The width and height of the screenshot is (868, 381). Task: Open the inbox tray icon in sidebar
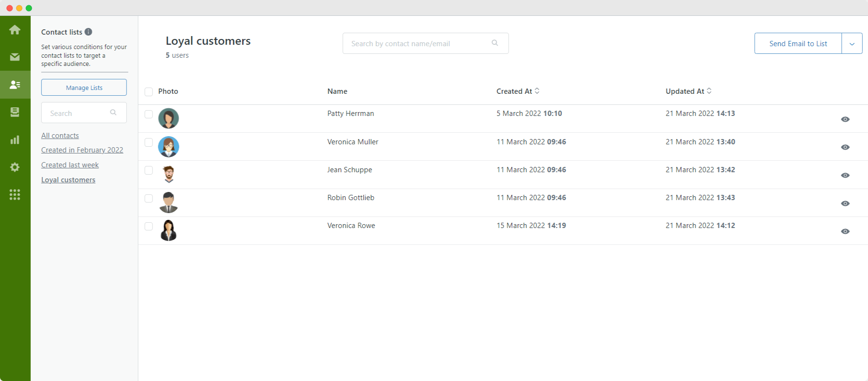point(15,112)
